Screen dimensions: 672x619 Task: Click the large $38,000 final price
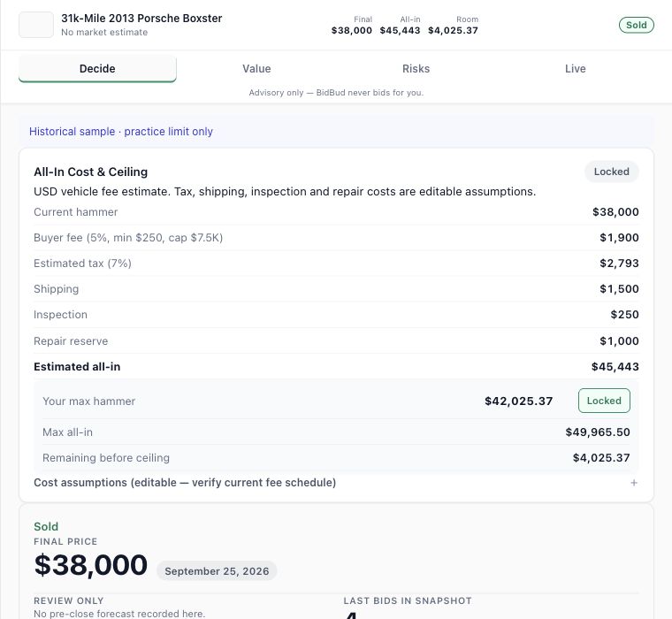click(x=91, y=565)
